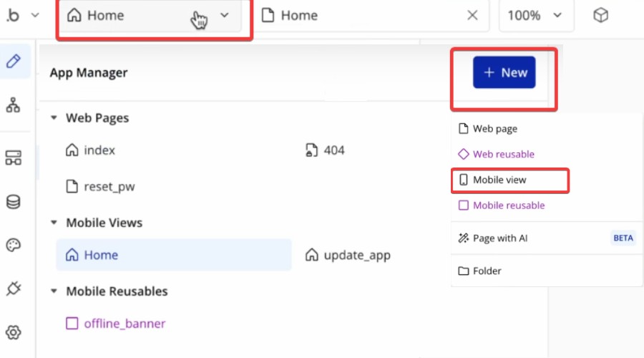
Task: Open the Design tab pencil icon
Action: pyautogui.click(x=14, y=62)
